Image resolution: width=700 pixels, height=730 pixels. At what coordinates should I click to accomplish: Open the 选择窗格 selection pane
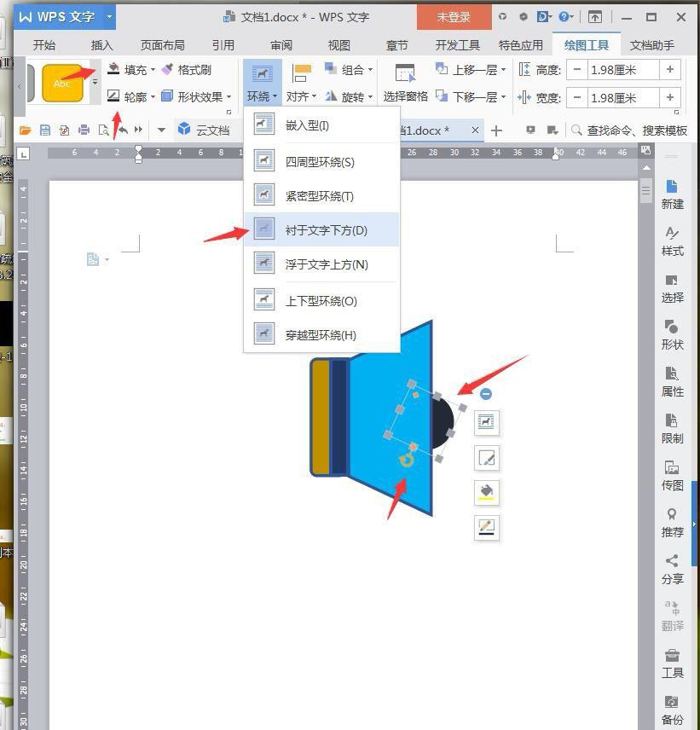(405, 83)
